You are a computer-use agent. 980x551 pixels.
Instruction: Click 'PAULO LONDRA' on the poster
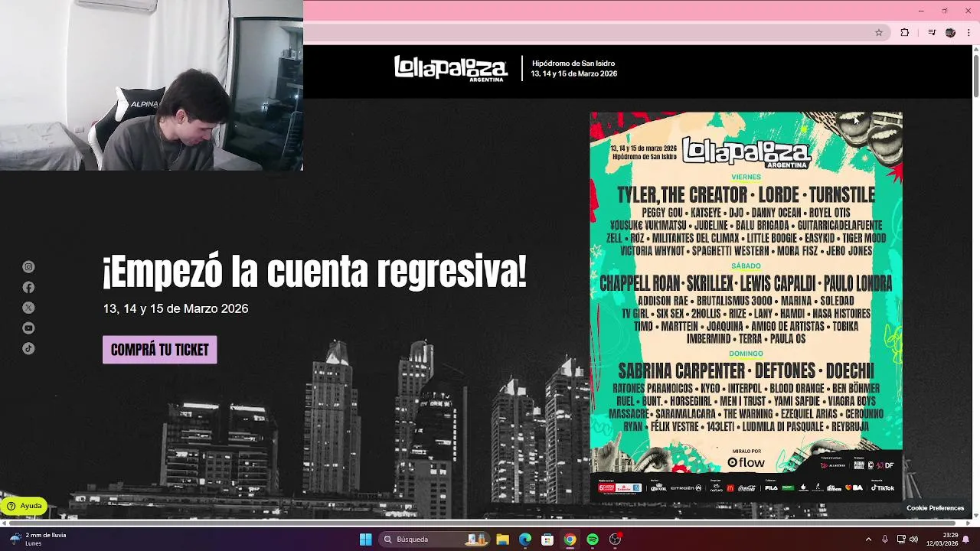pyautogui.click(x=857, y=284)
